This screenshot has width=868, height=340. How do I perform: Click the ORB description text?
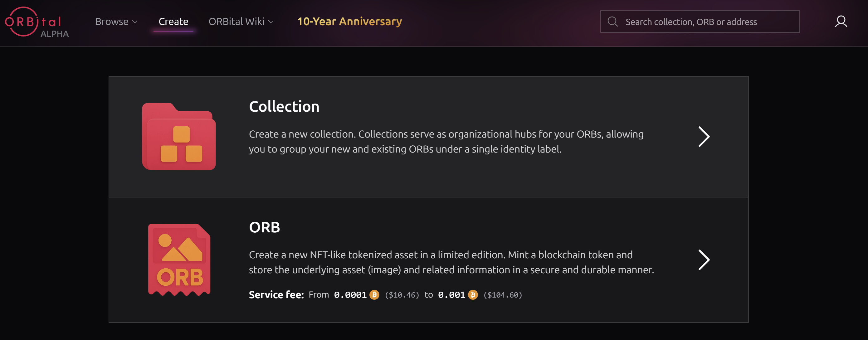[x=451, y=262]
